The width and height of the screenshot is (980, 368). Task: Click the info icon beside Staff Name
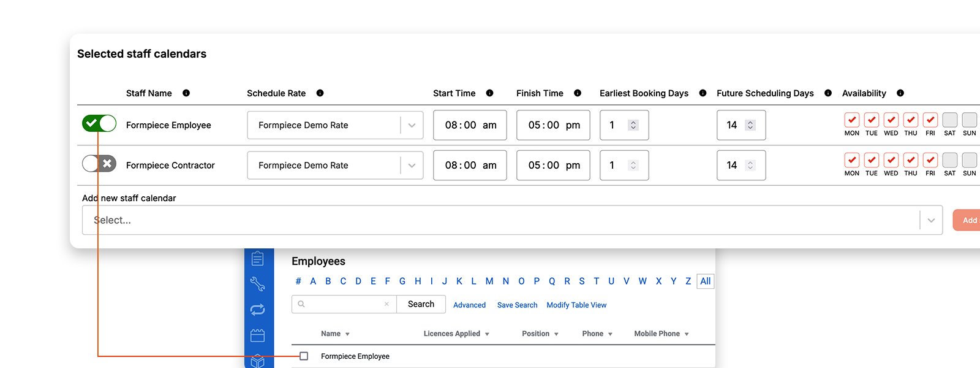186,93
